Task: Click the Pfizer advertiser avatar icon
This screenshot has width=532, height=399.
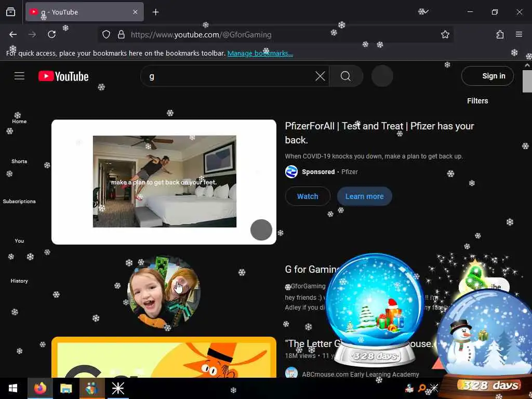Action: click(291, 171)
